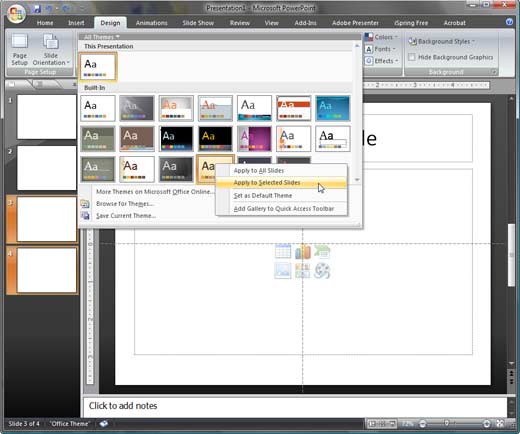Switch to the Animations tab
The width and height of the screenshot is (520, 434).
(x=152, y=23)
